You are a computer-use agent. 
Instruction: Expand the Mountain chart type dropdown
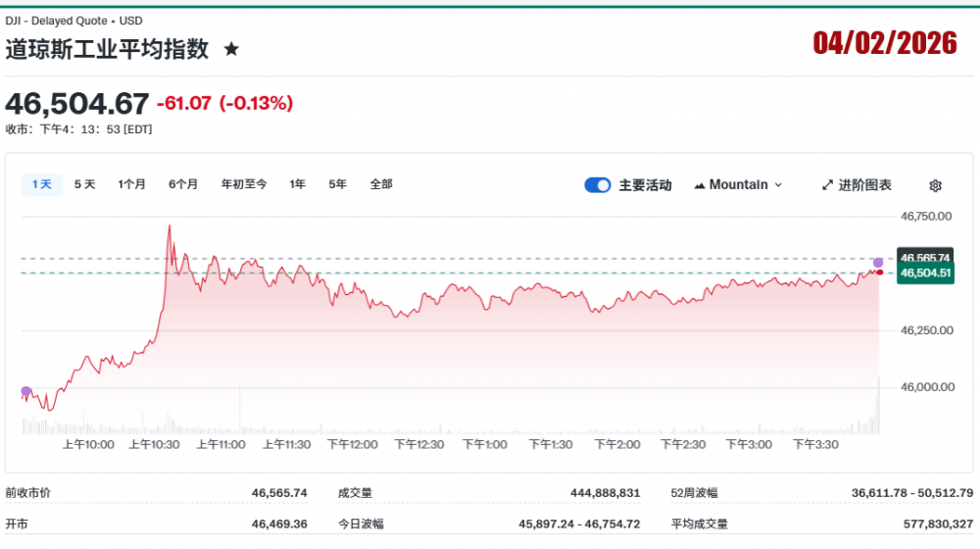[738, 185]
